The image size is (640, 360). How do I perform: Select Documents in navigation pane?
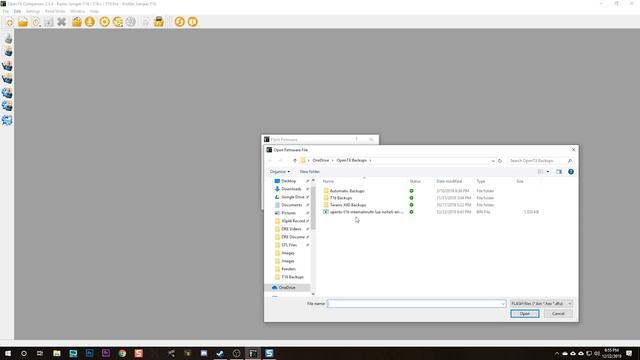291,205
